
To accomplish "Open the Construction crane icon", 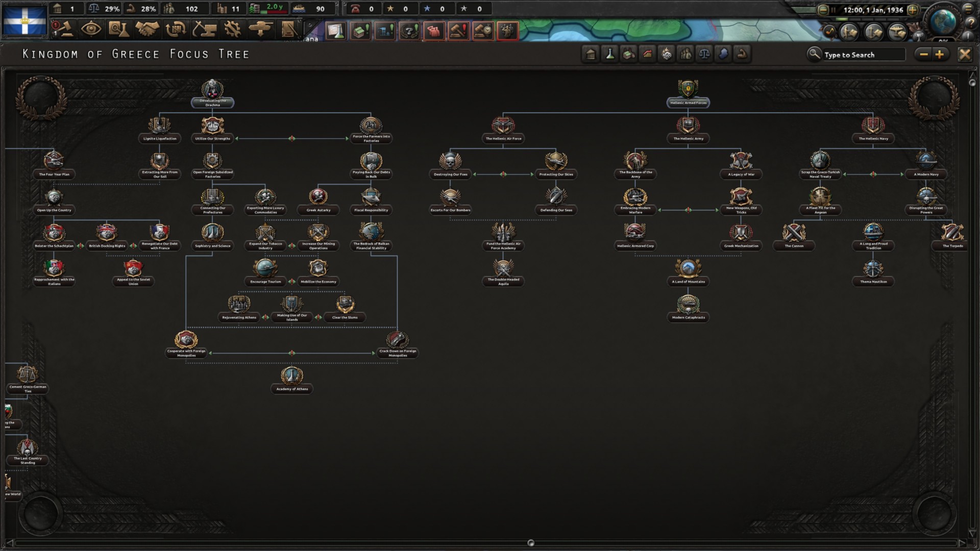I will (x=204, y=29).
